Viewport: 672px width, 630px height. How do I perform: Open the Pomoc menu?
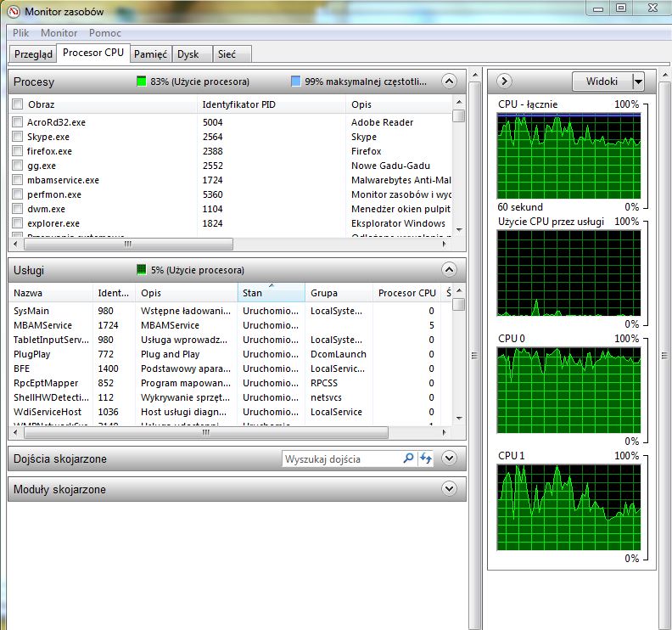point(105,33)
